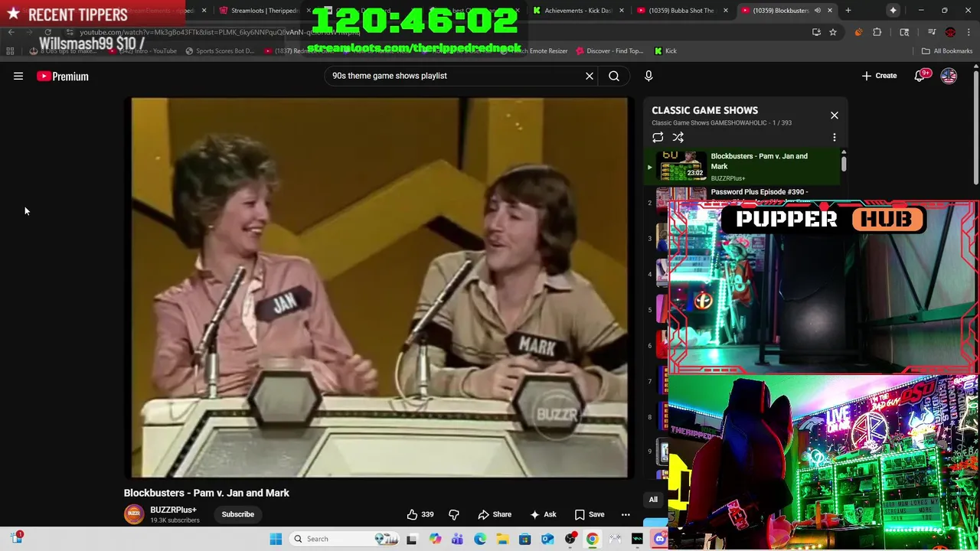Select the All filter chip below the playlist
This screenshot has width=980, height=551.
(653, 500)
